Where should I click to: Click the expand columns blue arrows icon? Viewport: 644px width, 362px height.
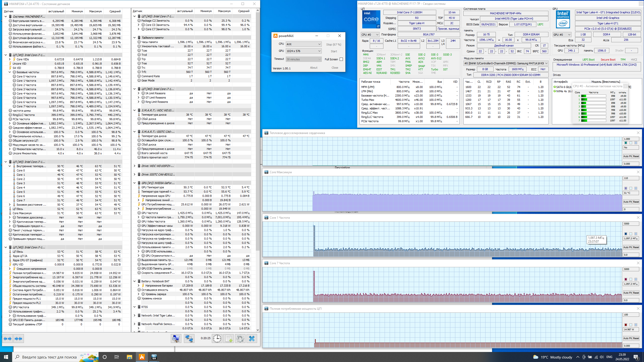coord(8,339)
